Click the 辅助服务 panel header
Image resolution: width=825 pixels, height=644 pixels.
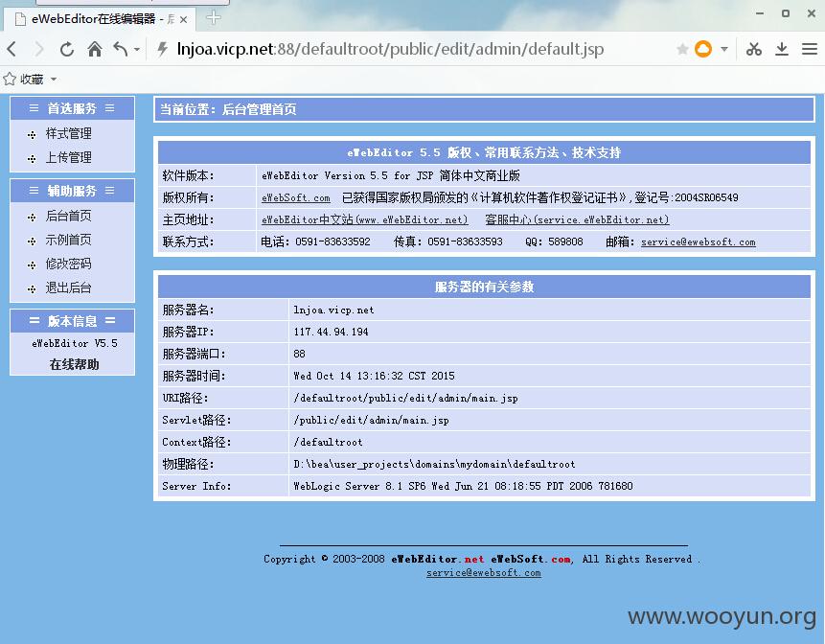pyautogui.click(x=72, y=191)
